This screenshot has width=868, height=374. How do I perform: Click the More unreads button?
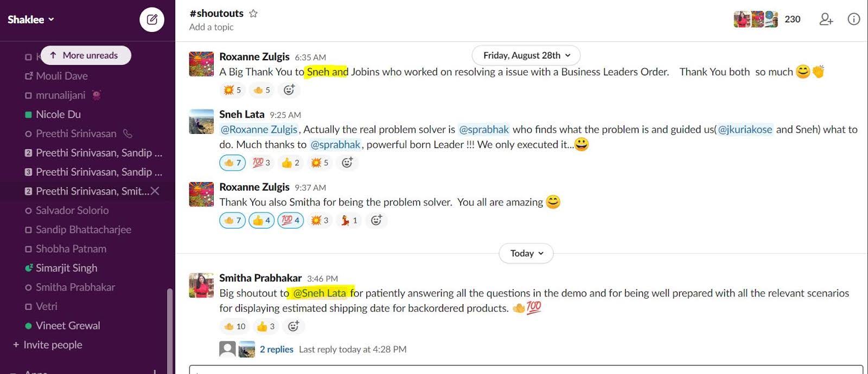pyautogui.click(x=86, y=55)
